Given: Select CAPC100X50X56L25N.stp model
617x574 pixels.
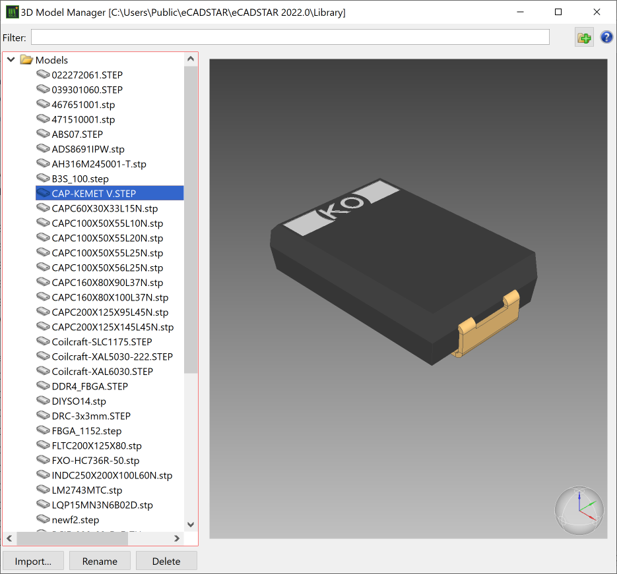Looking at the screenshot, I should (x=107, y=268).
